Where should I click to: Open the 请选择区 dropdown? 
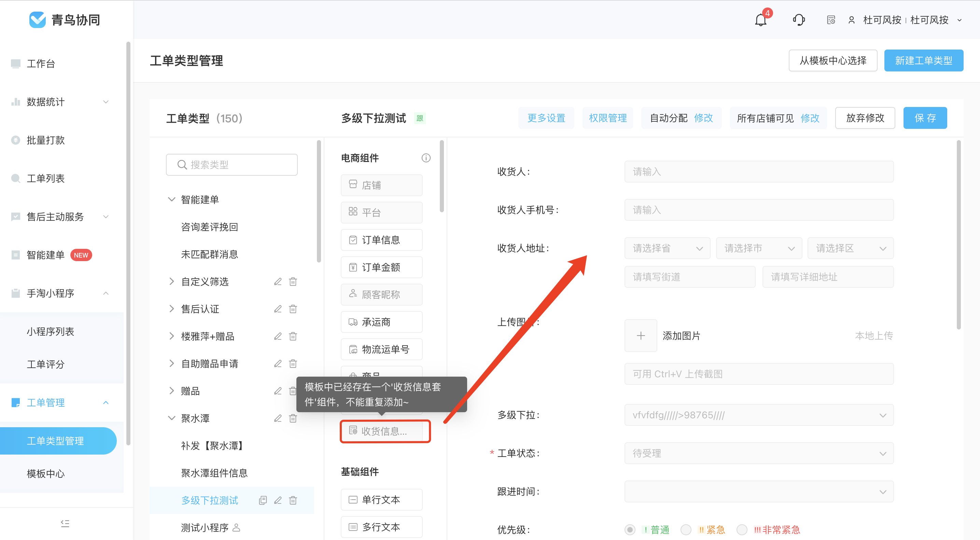coord(850,248)
